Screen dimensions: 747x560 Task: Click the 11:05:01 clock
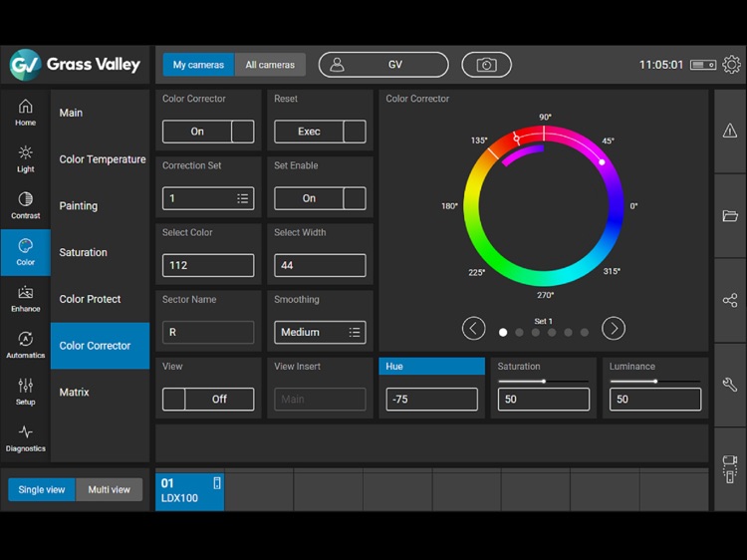click(660, 65)
